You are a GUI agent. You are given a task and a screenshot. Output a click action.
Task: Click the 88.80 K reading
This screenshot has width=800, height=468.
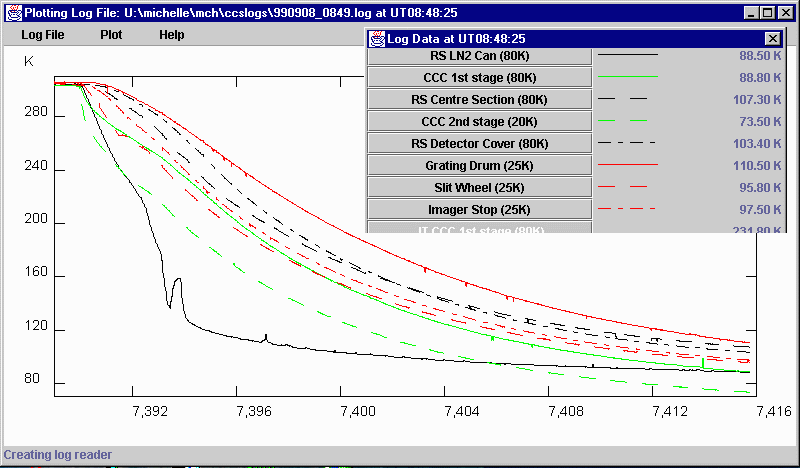(x=760, y=78)
